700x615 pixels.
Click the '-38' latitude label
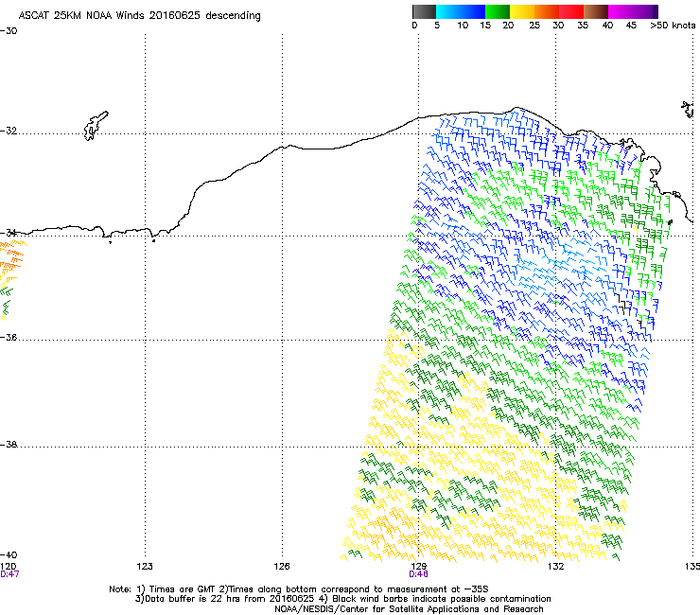9,445
